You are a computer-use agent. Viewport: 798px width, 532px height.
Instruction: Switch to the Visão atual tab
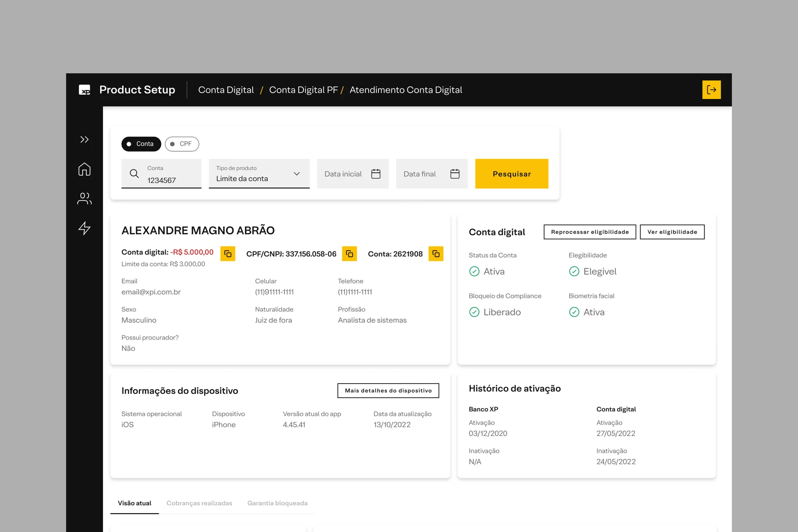click(134, 503)
